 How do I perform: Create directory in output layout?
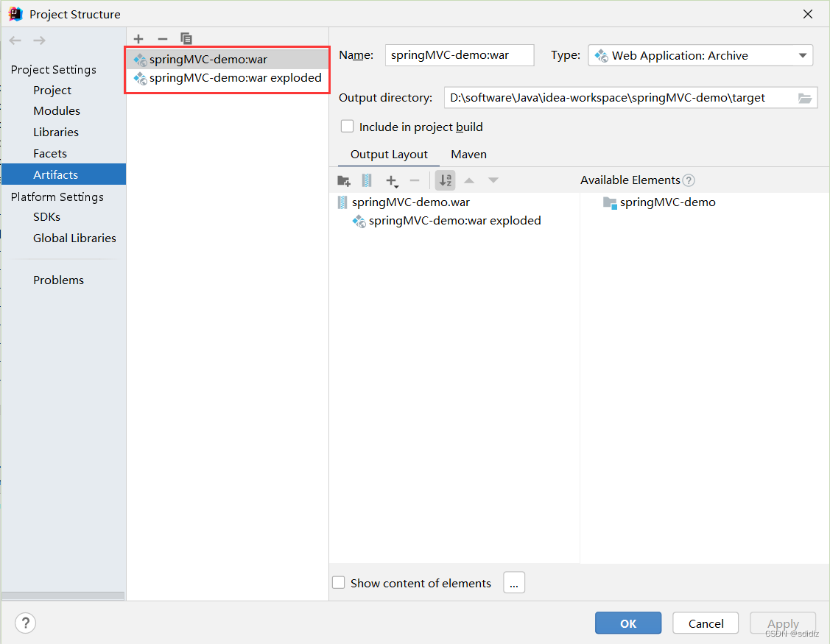pos(344,180)
